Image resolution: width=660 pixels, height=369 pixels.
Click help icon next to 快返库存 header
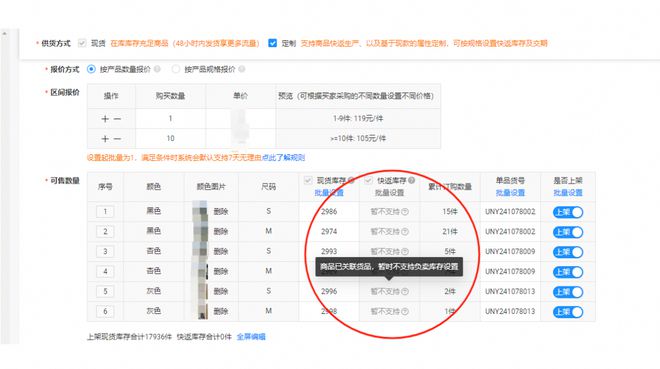[x=412, y=181]
